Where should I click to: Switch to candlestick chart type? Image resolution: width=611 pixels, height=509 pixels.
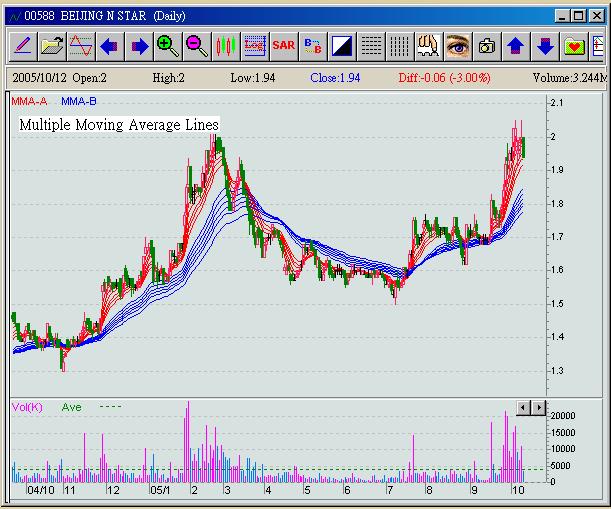pyautogui.click(x=225, y=46)
